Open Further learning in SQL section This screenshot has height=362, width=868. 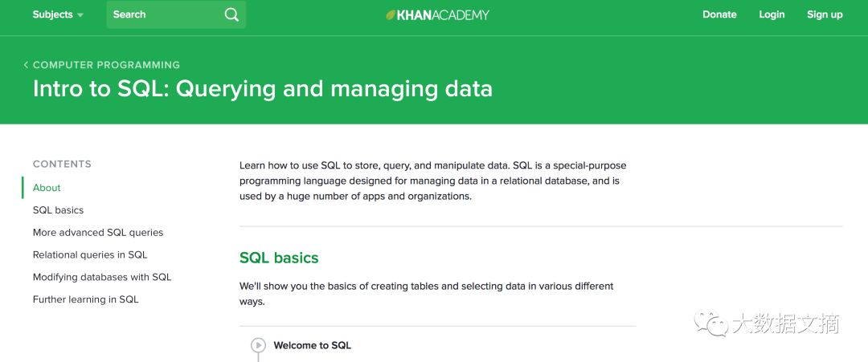click(86, 299)
